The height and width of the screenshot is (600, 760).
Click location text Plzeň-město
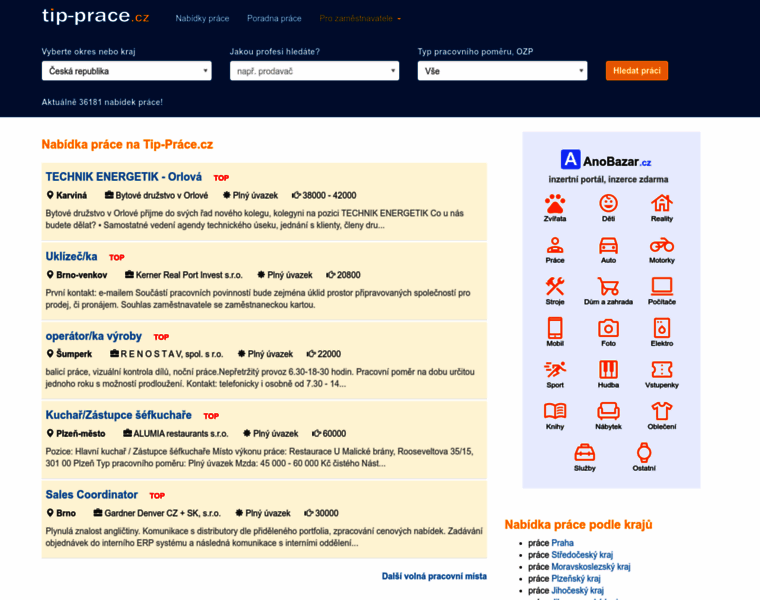(x=80, y=434)
